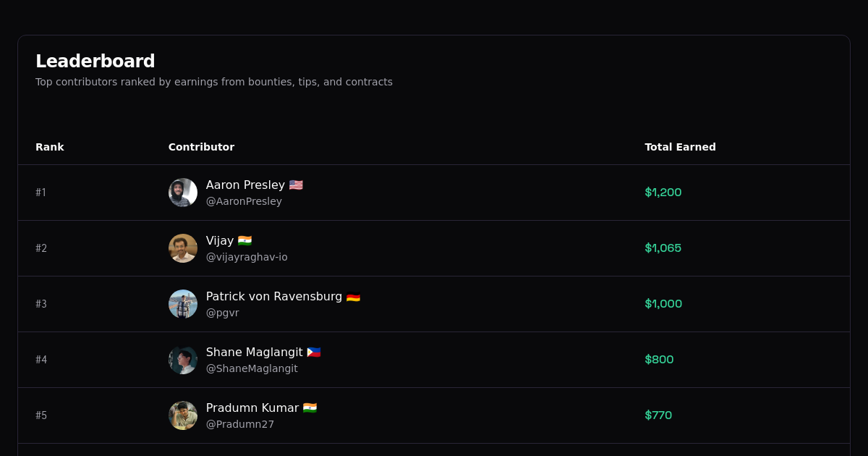This screenshot has height=456, width=868.
Task: Click Pradumn Kumar's profile picture
Action: 183,415
